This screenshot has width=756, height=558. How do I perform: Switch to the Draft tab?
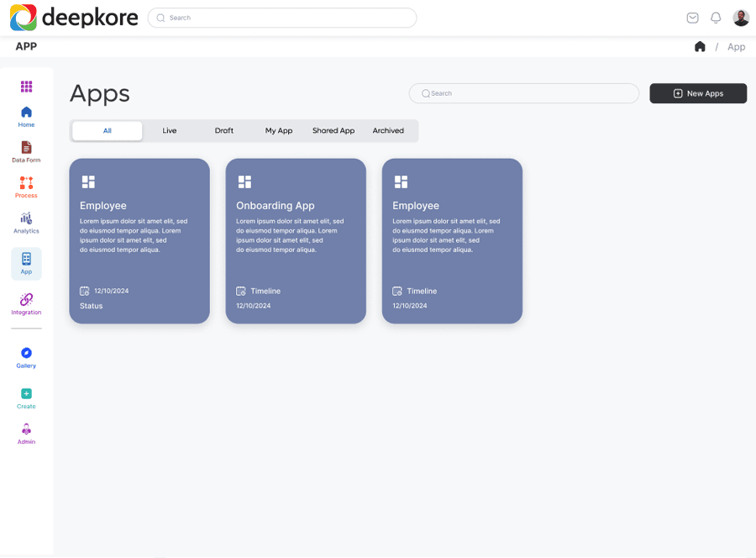point(223,131)
